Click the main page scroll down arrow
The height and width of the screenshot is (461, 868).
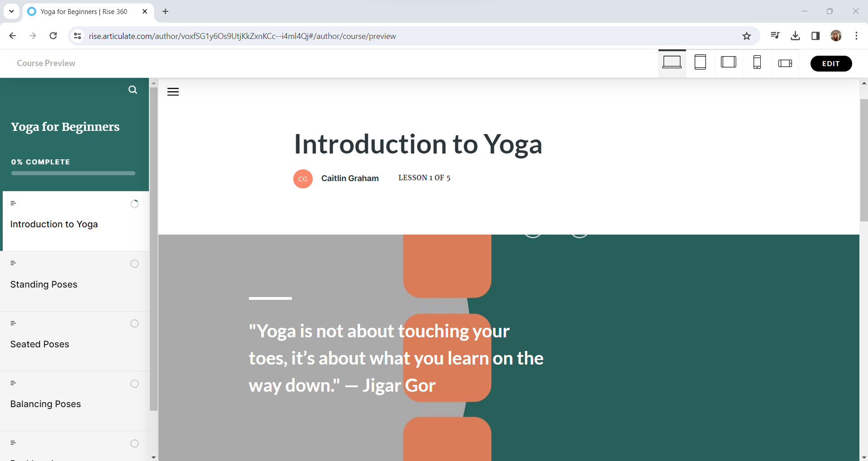[864, 457]
